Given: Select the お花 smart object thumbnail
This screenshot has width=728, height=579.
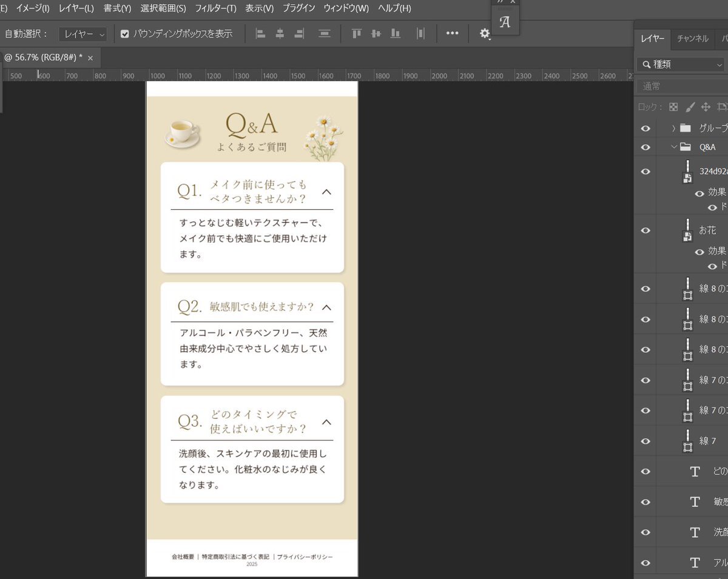Looking at the screenshot, I should pyautogui.click(x=687, y=230).
